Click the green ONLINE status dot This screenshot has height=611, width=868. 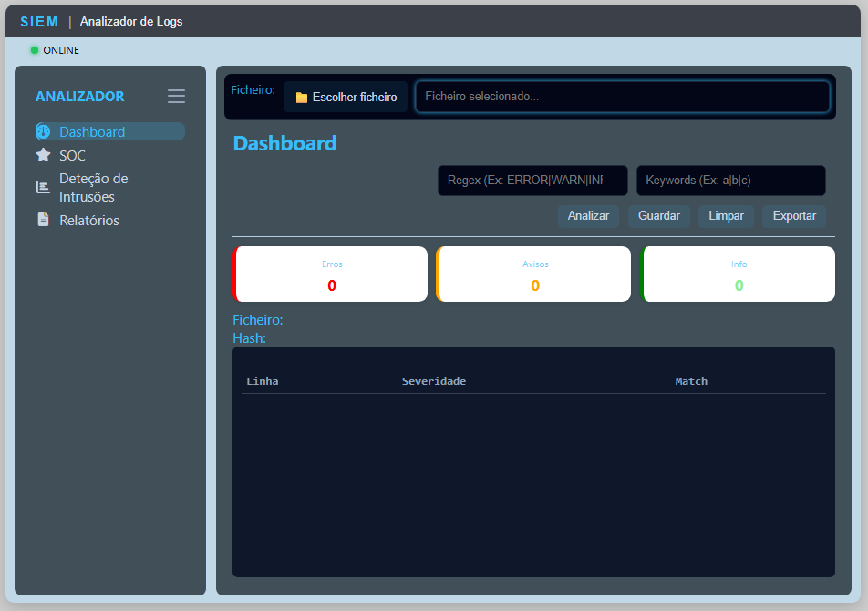[35, 50]
